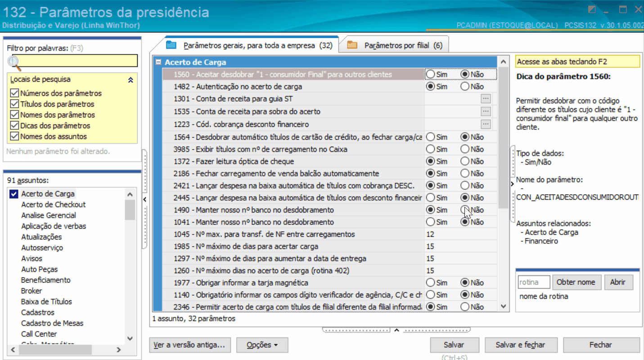Select Não for parameter 1482
Screen dimensions: 644x360
465,86
